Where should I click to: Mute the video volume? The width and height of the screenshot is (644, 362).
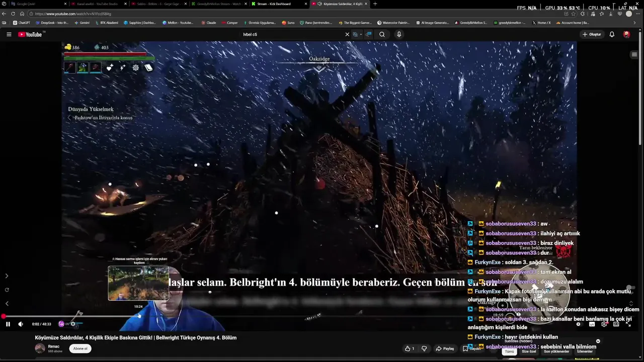point(21,324)
